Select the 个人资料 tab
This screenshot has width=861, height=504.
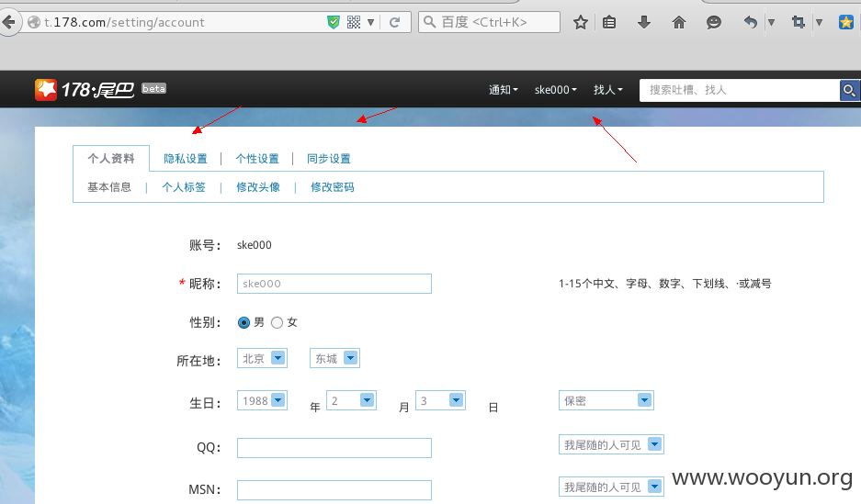[x=111, y=159]
